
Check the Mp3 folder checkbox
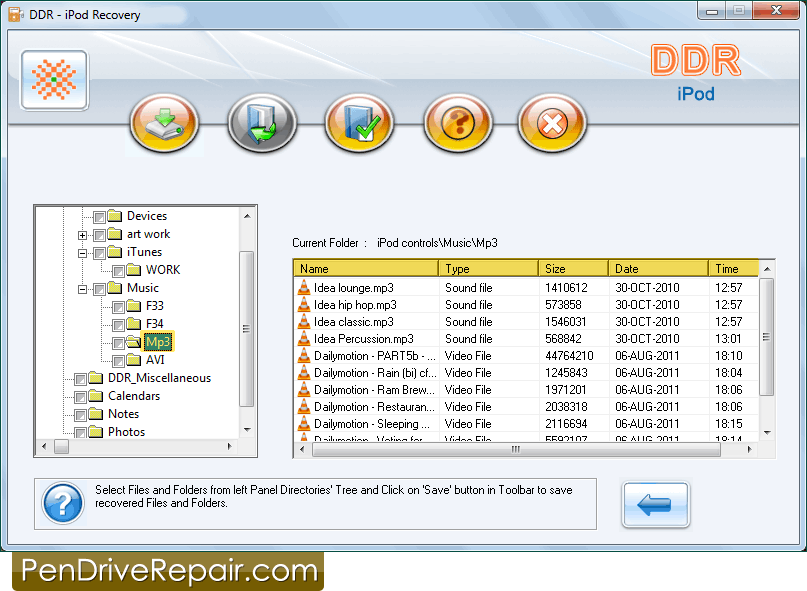(118, 343)
